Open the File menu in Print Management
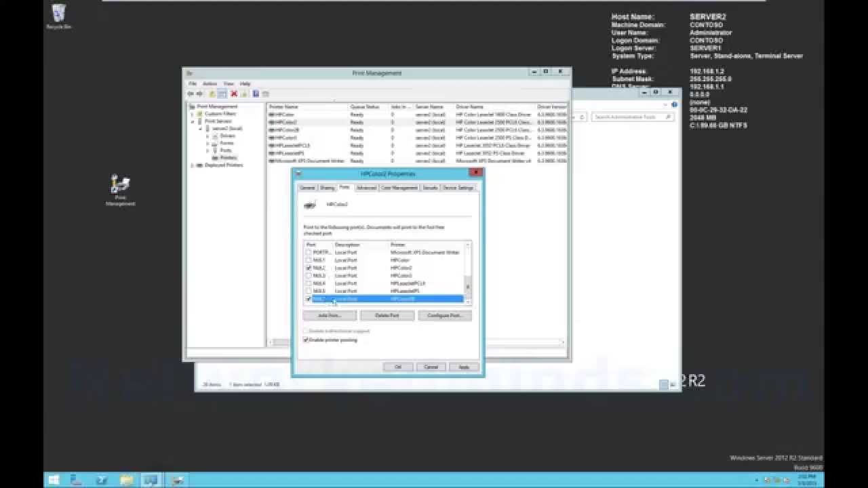This screenshot has height=488, width=868. (x=193, y=83)
